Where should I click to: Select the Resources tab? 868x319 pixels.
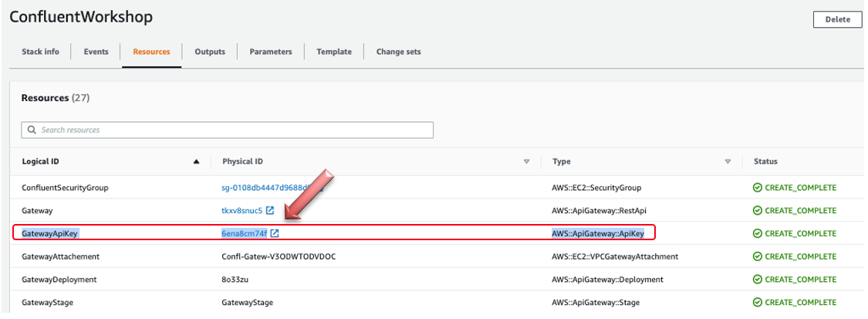[152, 52]
